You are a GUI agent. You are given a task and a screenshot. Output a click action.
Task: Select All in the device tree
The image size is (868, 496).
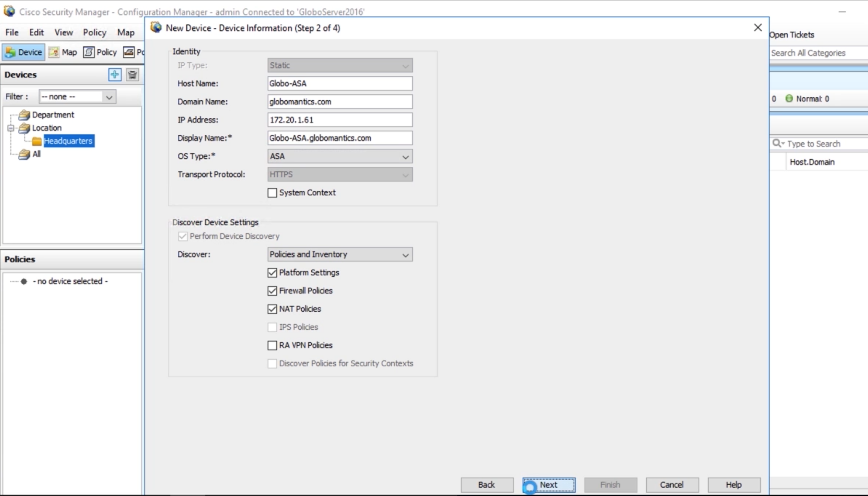point(36,154)
